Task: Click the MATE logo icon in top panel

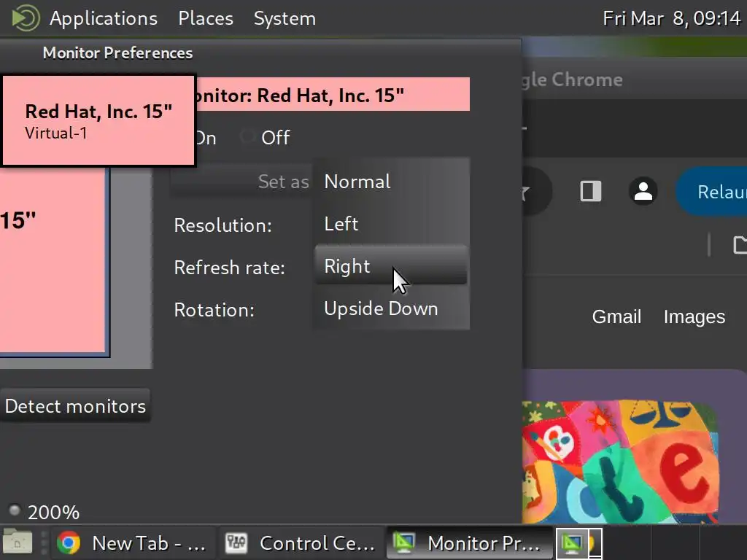Action: click(26, 18)
